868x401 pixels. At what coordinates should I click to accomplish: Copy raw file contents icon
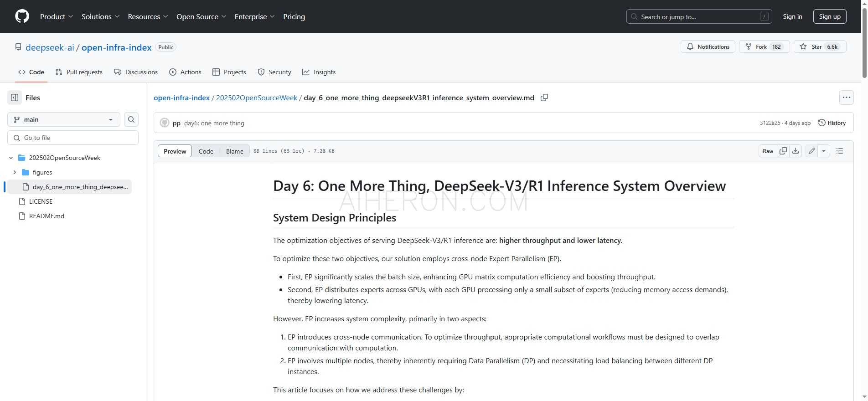tap(783, 151)
